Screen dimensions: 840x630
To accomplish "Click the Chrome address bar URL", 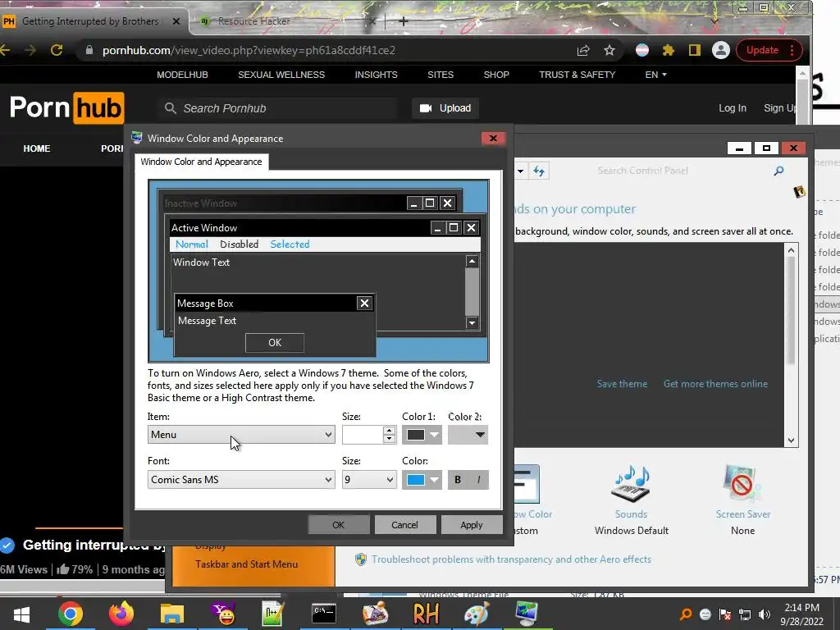I will point(249,50).
